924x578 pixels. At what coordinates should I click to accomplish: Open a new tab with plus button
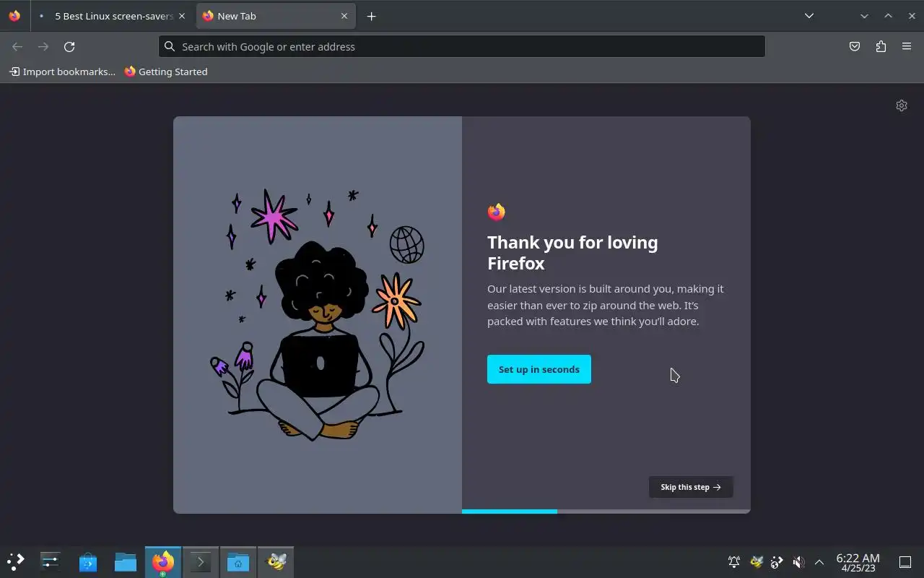pos(371,16)
